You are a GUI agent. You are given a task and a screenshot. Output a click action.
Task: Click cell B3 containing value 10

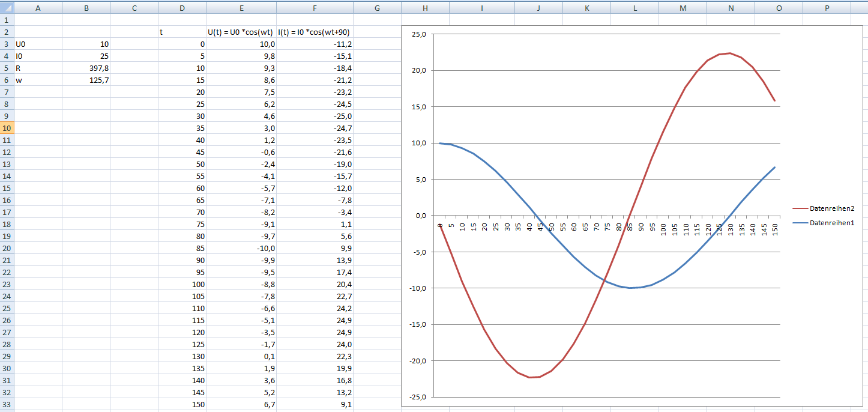pos(86,44)
